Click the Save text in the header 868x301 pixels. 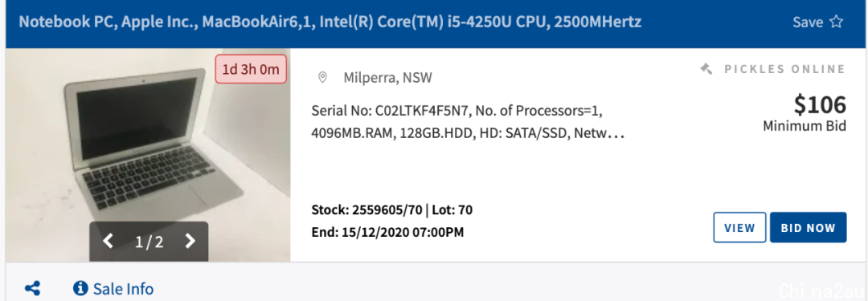coord(808,22)
